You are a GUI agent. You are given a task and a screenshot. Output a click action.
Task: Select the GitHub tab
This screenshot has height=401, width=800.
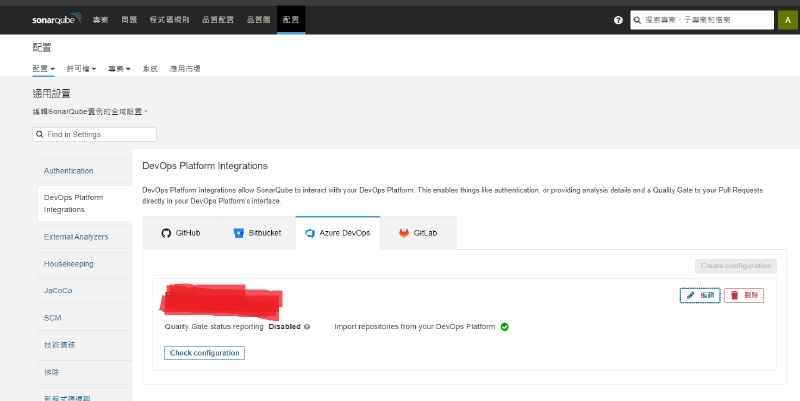click(x=180, y=233)
